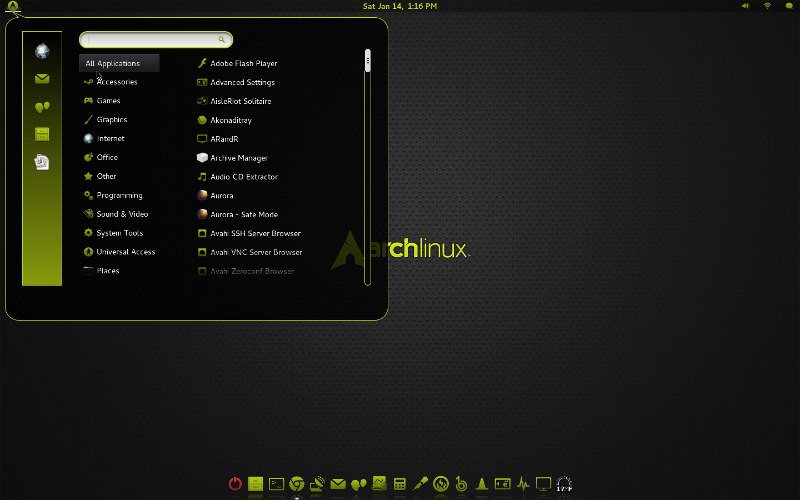The width and height of the screenshot is (800, 500).
Task: Open the file cabinet favorite in menu sidebar
Action: pyautogui.click(x=42, y=134)
